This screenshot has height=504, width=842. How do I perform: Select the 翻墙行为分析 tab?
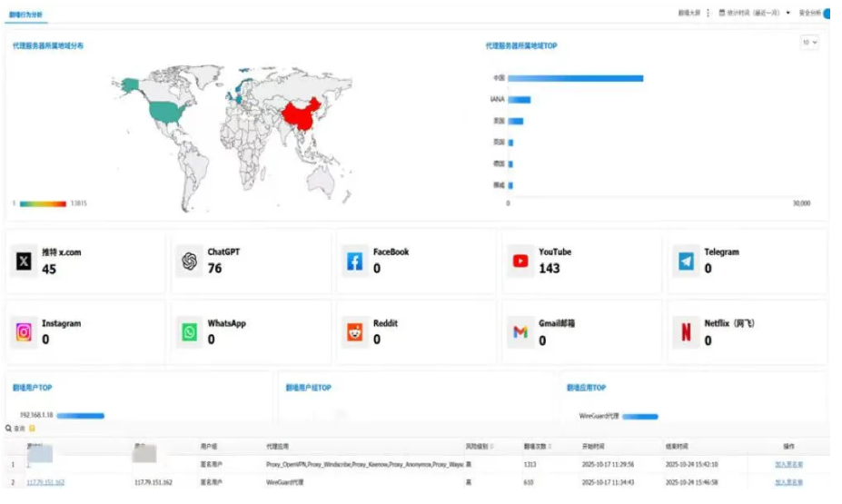[25, 15]
